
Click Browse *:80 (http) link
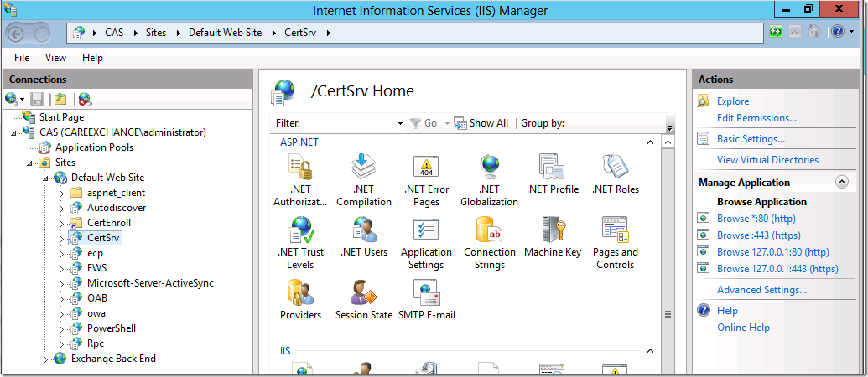tap(756, 219)
